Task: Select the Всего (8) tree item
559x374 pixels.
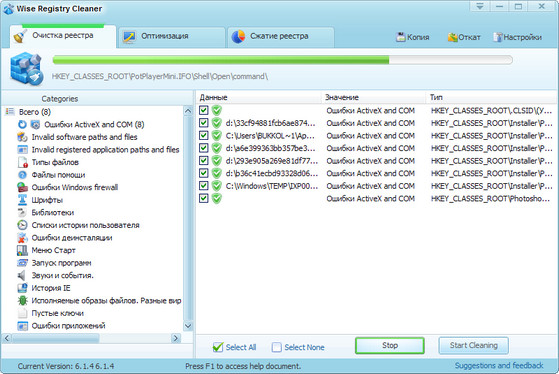Action: [x=35, y=112]
